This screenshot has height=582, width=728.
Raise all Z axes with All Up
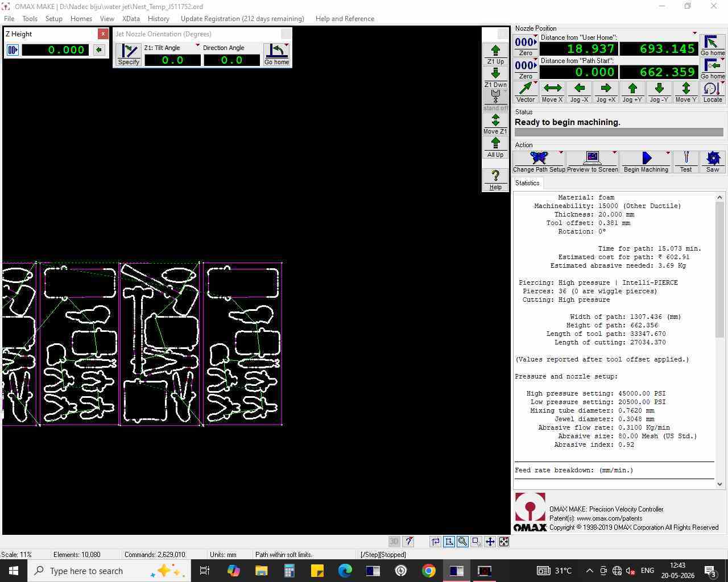[x=495, y=147]
